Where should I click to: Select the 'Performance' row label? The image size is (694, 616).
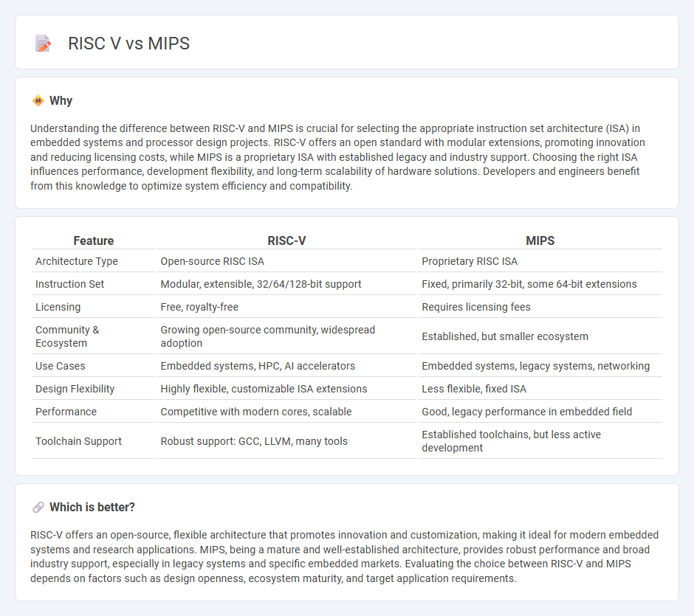(x=66, y=412)
